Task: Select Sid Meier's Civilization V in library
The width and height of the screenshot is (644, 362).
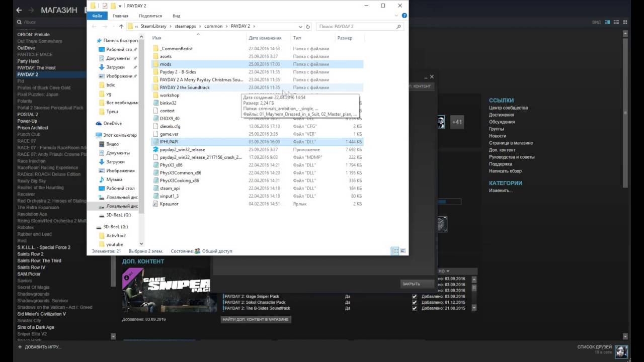Action: point(41,314)
